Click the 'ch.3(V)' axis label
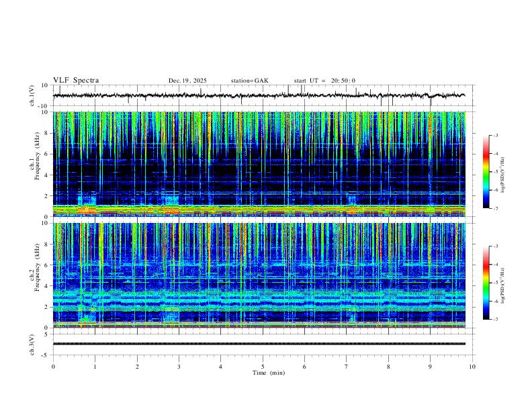Screen dimensions: 532x411 pos(32,345)
